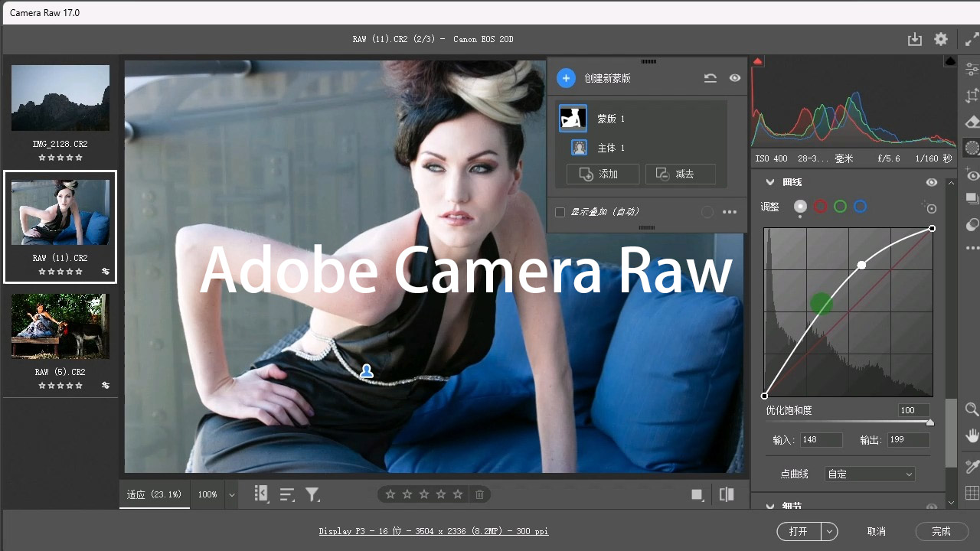980x551 pixels.
Task: Toggle the before/after comparison view
Action: click(726, 494)
